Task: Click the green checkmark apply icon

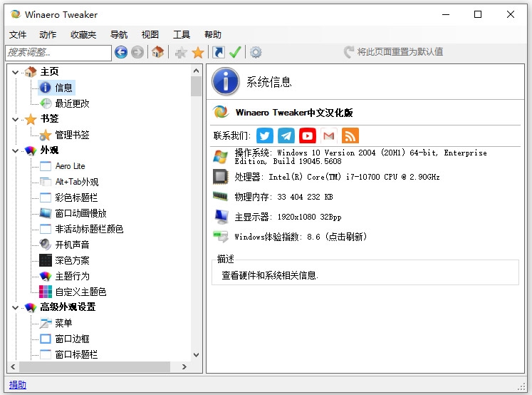Action: click(x=235, y=52)
